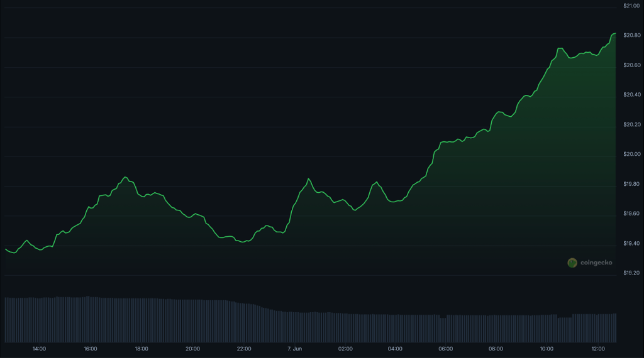Click the $19.60 price axis label

pos(631,214)
